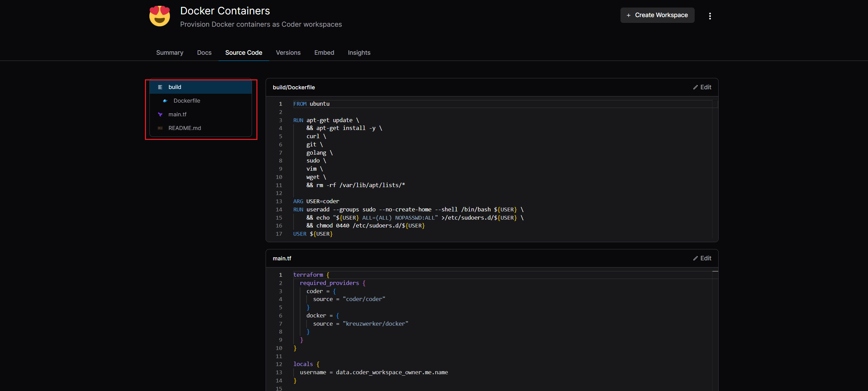This screenshot has height=391, width=868.
Task: Click the markdown icon beside README.md
Action: click(160, 128)
